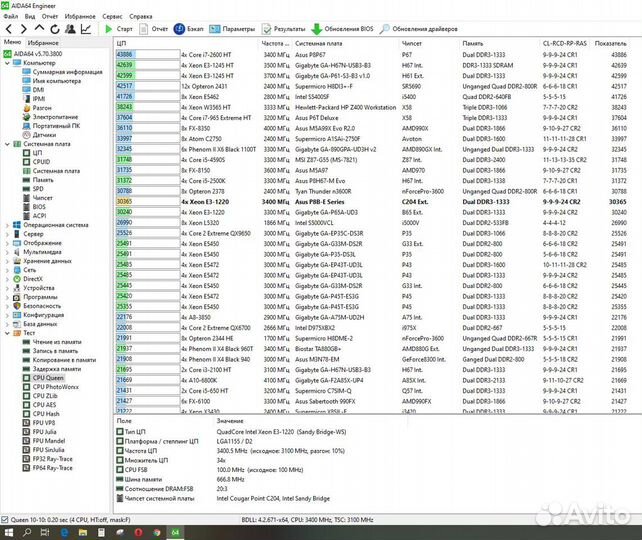Image resolution: width=642 pixels, height=540 pixels.
Task: Open the Избранное menu
Action: pyautogui.click(x=80, y=16)
